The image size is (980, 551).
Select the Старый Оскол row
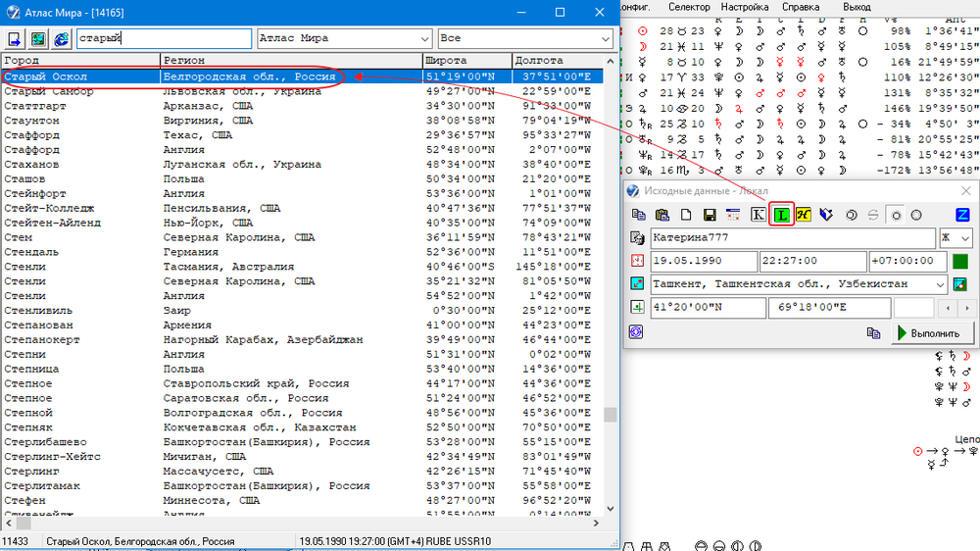(x=302, y=76)
